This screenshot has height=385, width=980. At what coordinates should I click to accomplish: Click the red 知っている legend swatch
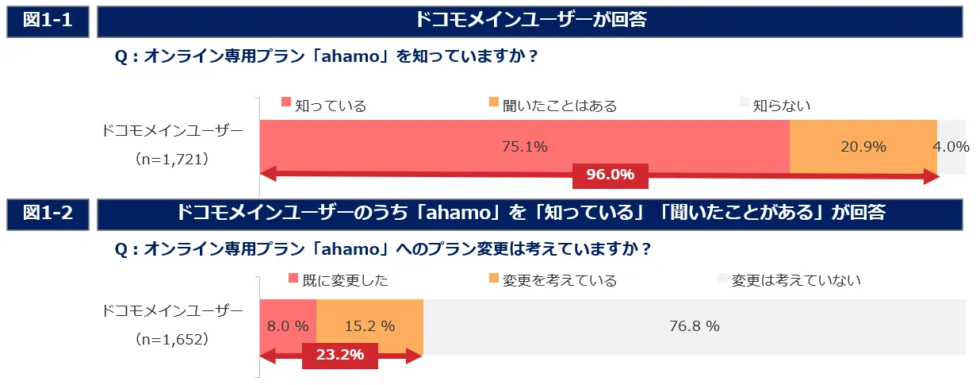(x=287, y=102)
